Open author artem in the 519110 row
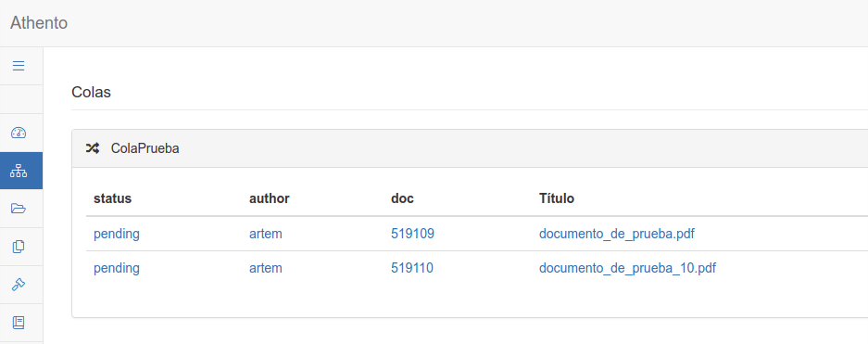The width and height of the screenshot is (868, 344). 266,268
